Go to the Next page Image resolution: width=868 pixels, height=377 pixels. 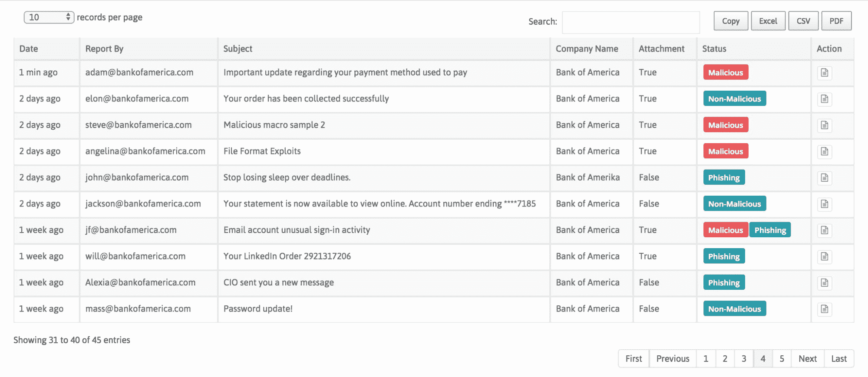tap(808, 359)
